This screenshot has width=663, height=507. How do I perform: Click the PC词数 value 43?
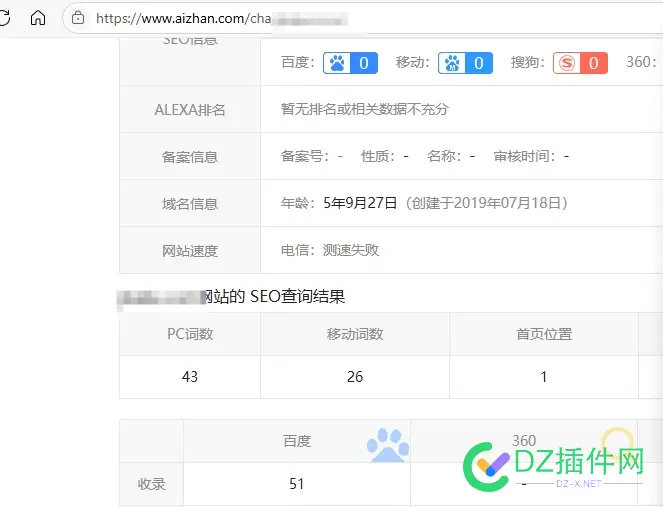point(190,377)
